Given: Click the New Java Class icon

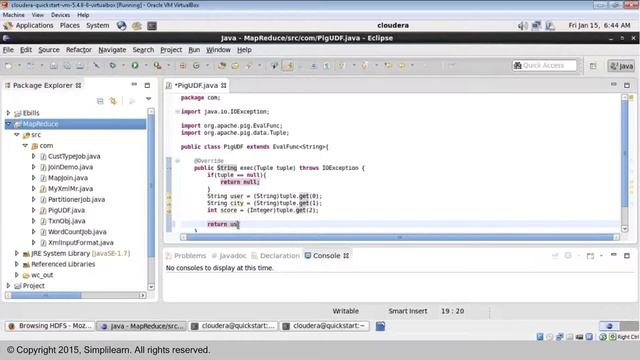Looking at the screenshot, I should pos(196,65).
